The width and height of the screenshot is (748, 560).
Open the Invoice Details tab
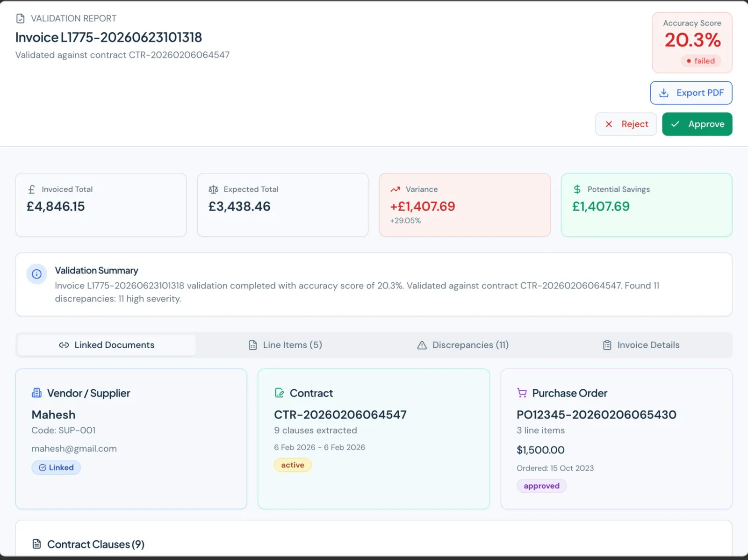coord(641,345)
